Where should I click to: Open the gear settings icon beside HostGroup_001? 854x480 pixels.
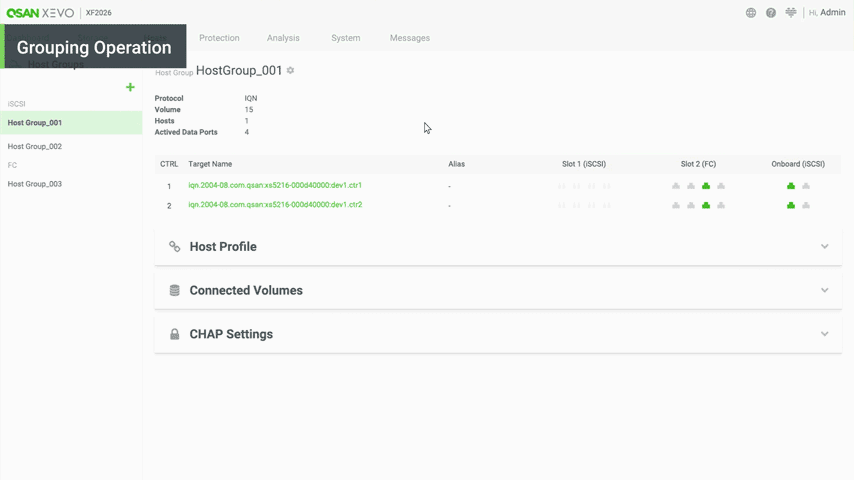[290, 70]
